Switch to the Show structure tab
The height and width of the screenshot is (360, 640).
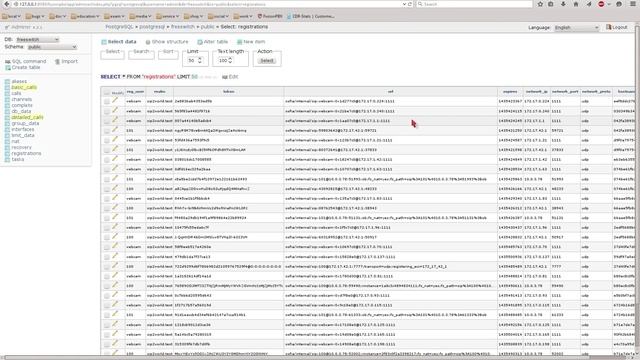point(167,42)
